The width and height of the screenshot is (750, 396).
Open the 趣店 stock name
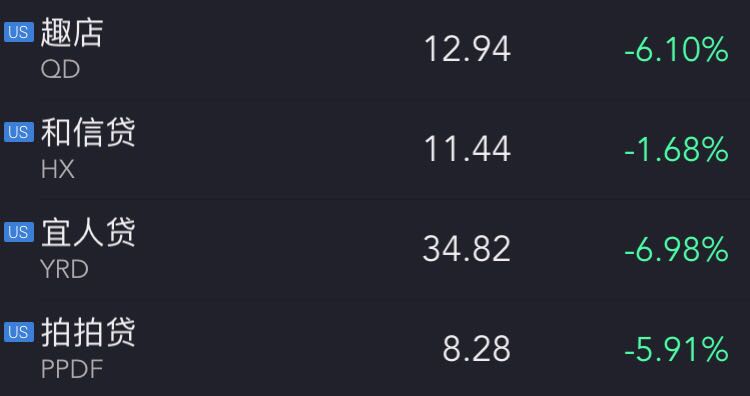(x=72, y=33)
